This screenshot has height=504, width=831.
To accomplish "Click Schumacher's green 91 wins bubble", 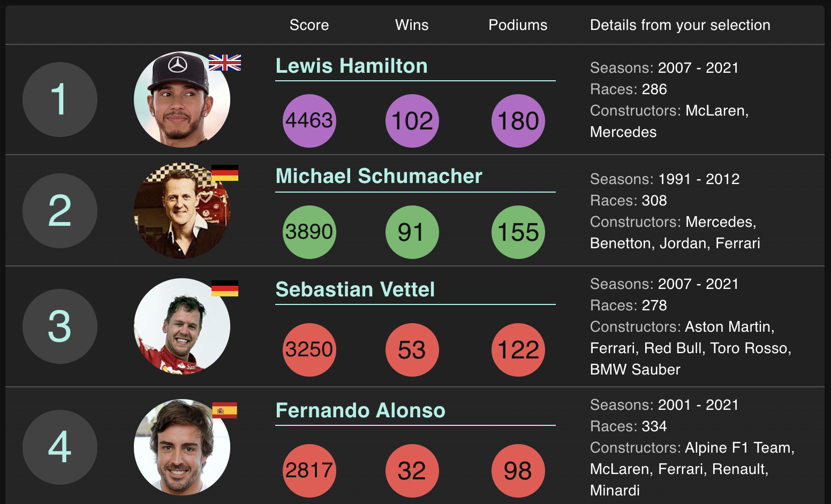I will (412, 232).
